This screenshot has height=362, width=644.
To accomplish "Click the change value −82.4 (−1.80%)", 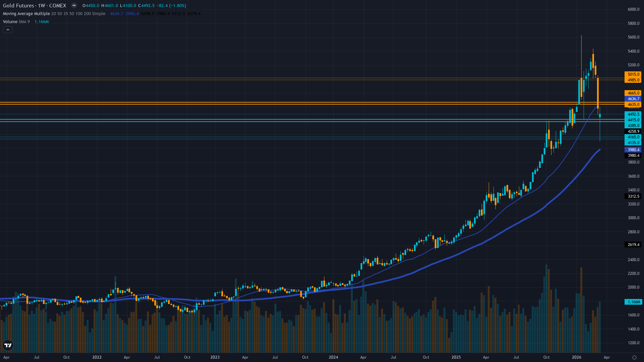I will tap(171, 6).
